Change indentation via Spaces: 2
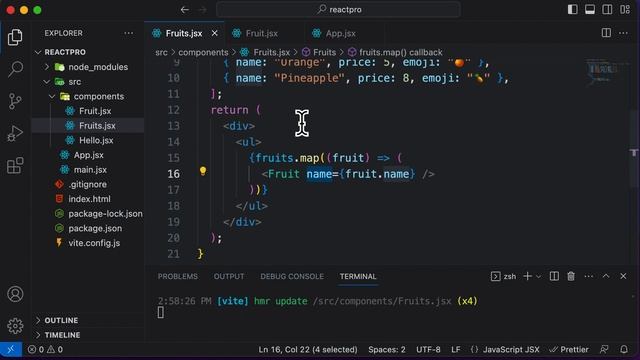The height and width of the screenshot is (360, 640). point(387,349)
